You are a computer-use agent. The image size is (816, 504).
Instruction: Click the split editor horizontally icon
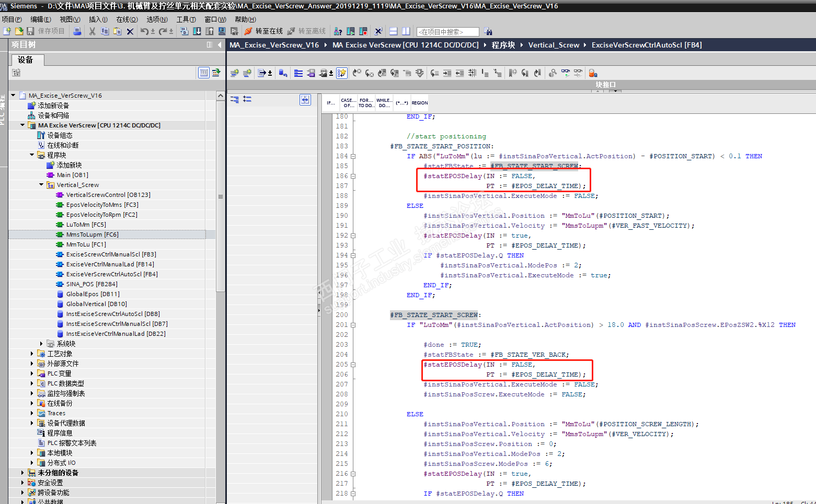click(394, 31)
